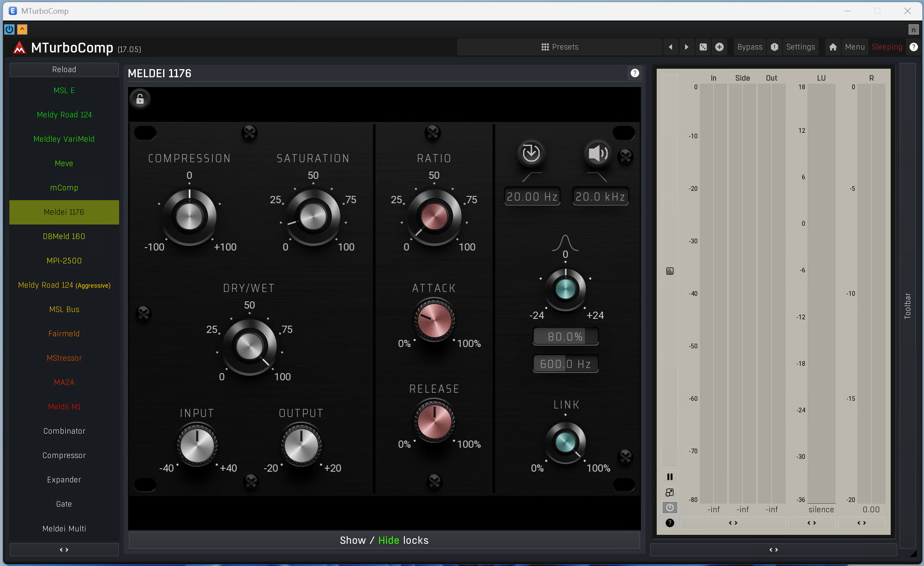Screen dimensions: 924x566
Task: Click the peak filter bell-curve icon
Action: coord(565,242)
